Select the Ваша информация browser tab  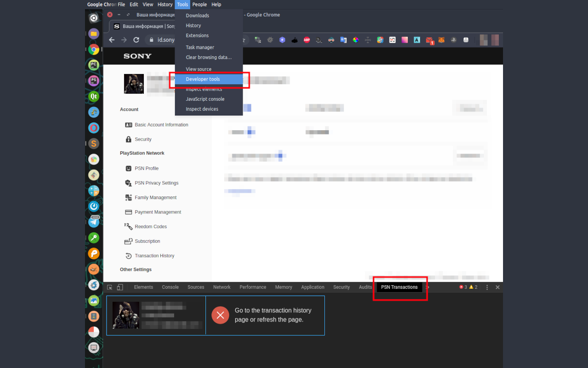pyautogui.click(x=143, y=26)
